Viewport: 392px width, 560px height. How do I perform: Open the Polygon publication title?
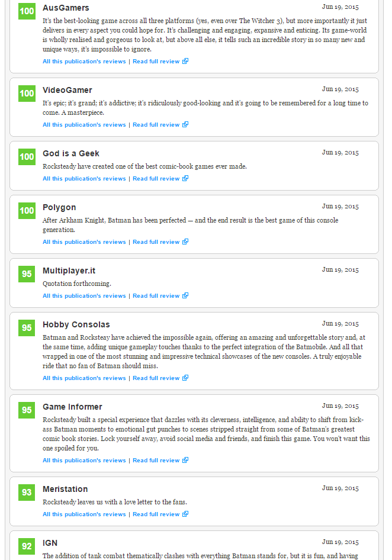[59, 207]
